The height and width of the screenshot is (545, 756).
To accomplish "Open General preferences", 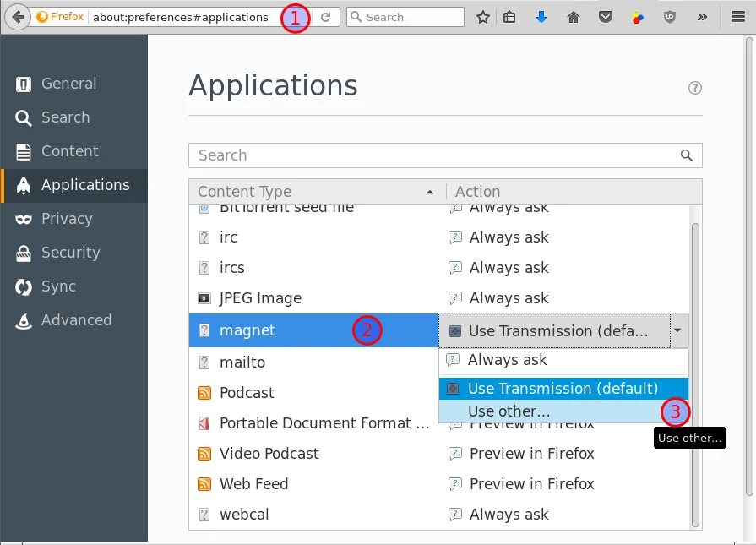I will tap(73, 84).
